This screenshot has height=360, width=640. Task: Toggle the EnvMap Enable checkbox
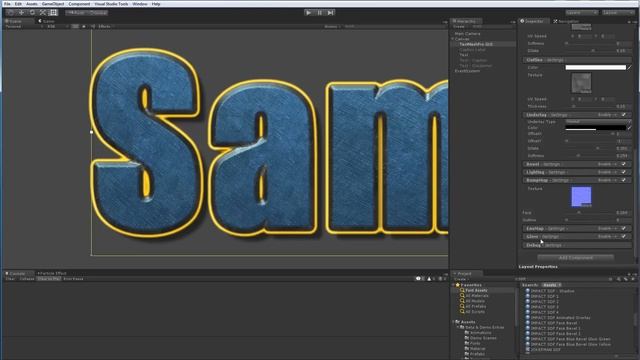click(624, 229)
